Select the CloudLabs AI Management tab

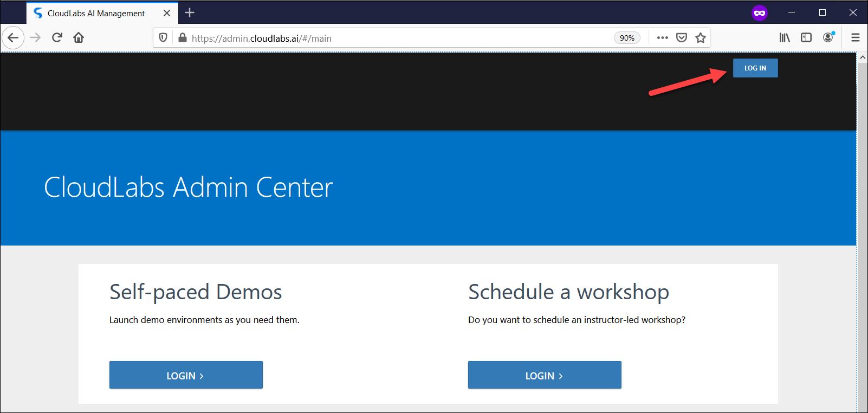[102, 13]
